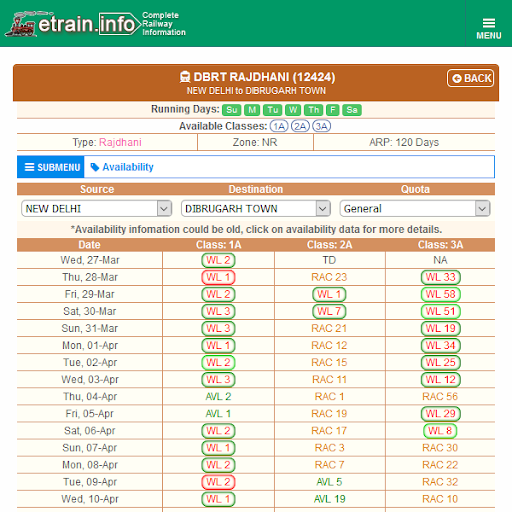Click the Th running day badge
The height and width of the screenshot is (512, 512).
tap(314, 110)
